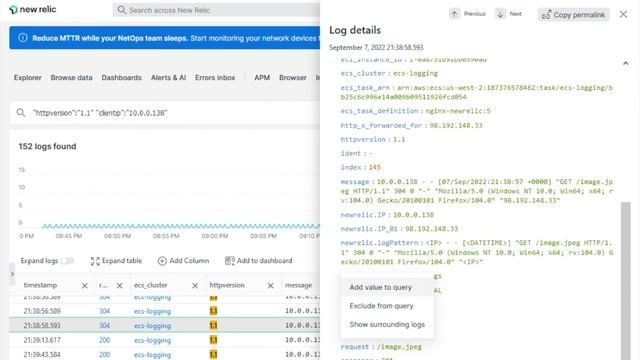Image resolution: width=640 pixels, height=360 pixels.
Task: Collapse log details with the up chevron
Action: 625,63
